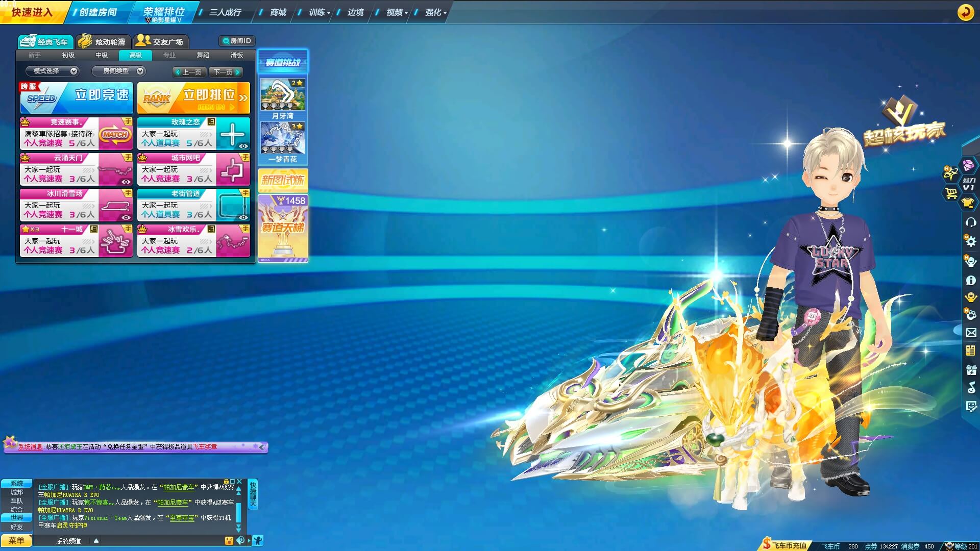Screen dimensions: 980x551
Task: Open the settings gear icon
Action: (971, 241)
